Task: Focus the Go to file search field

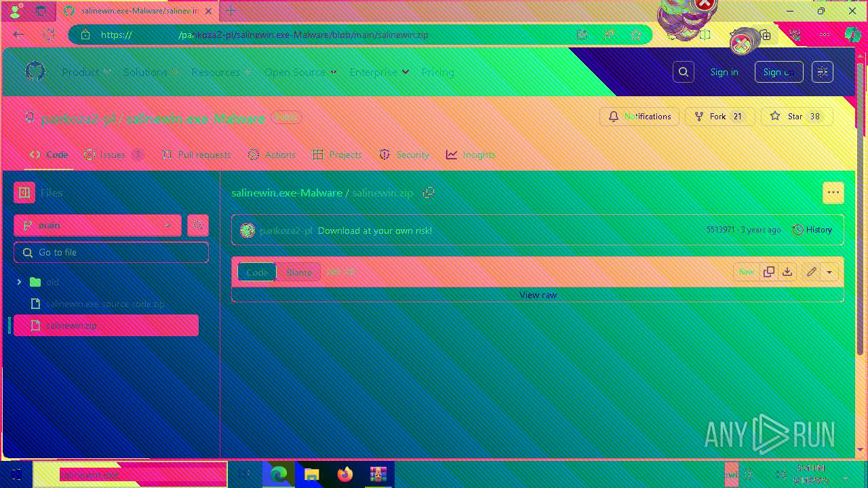Action: [x=111, y=252]
